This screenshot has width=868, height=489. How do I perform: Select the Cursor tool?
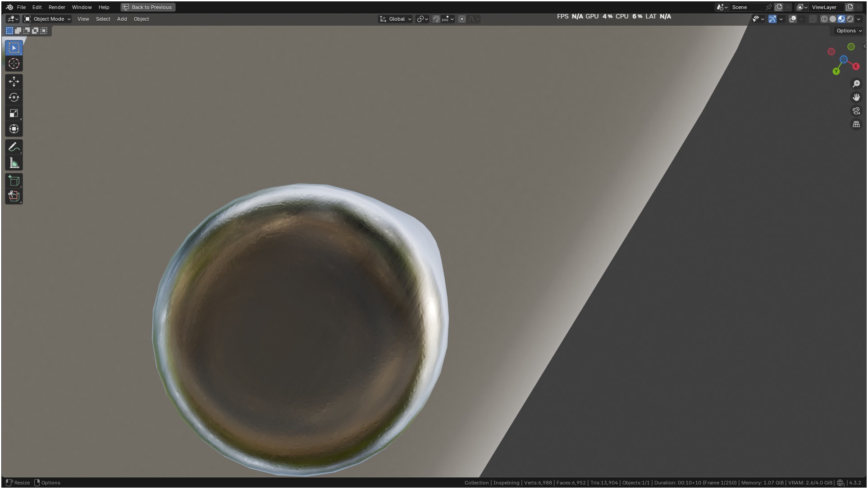14,63
